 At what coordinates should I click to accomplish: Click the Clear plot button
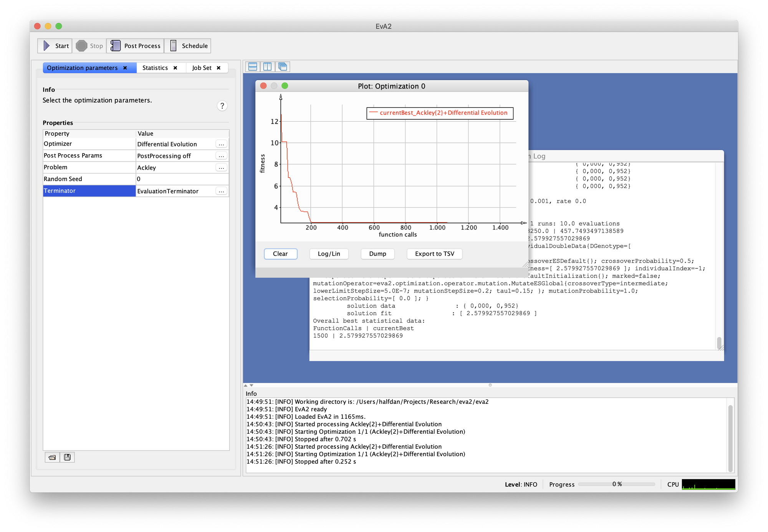tap(280, 254)
